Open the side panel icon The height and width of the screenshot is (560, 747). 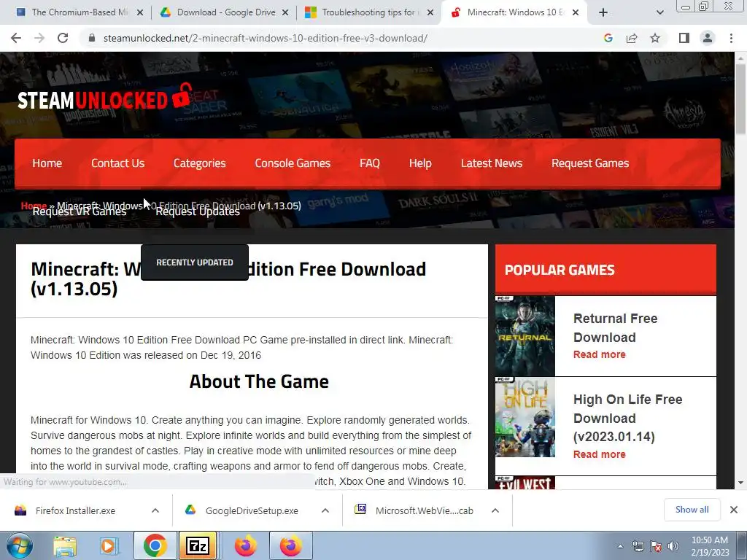pyautogui.click(x=684, y=38)
